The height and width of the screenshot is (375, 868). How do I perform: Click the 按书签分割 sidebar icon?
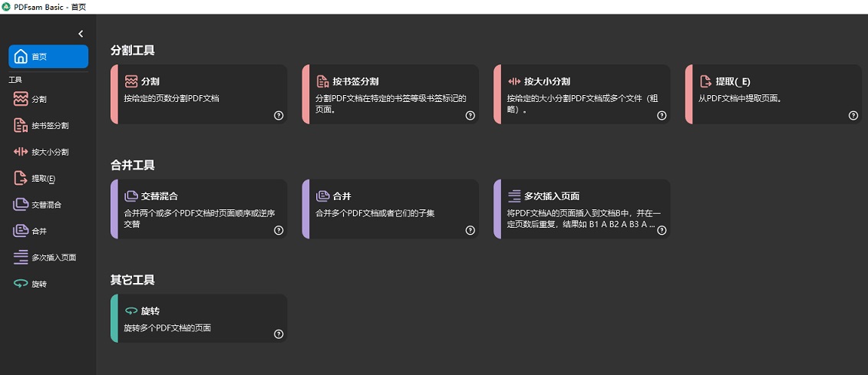coord(21,125)
